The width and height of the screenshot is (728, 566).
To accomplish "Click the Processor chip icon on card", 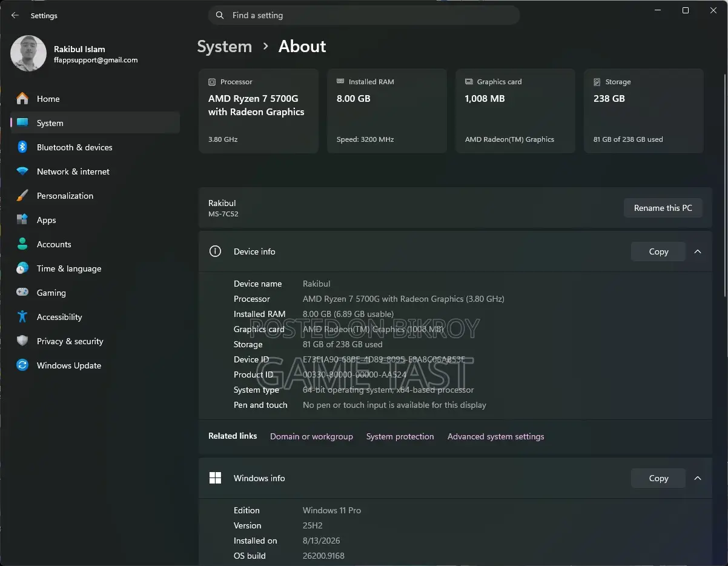I will [x=212, y=82].
